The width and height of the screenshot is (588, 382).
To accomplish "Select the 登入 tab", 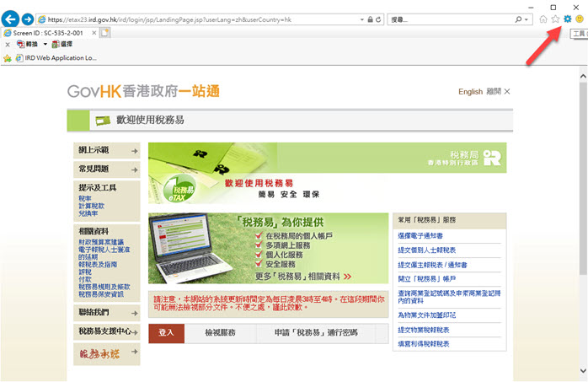I will pyautogui.click(x=167, y=333).
